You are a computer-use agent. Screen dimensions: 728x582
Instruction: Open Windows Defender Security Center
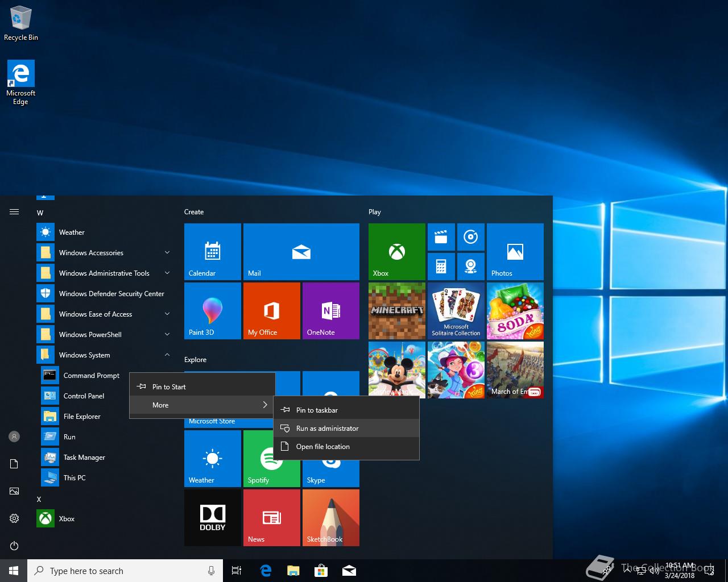coord(105,293)
